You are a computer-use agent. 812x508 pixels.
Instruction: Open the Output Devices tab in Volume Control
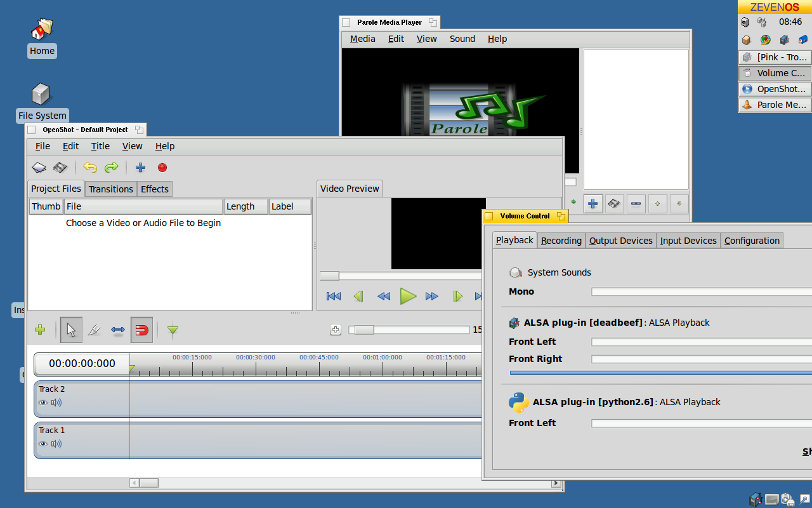coord(620,241)
